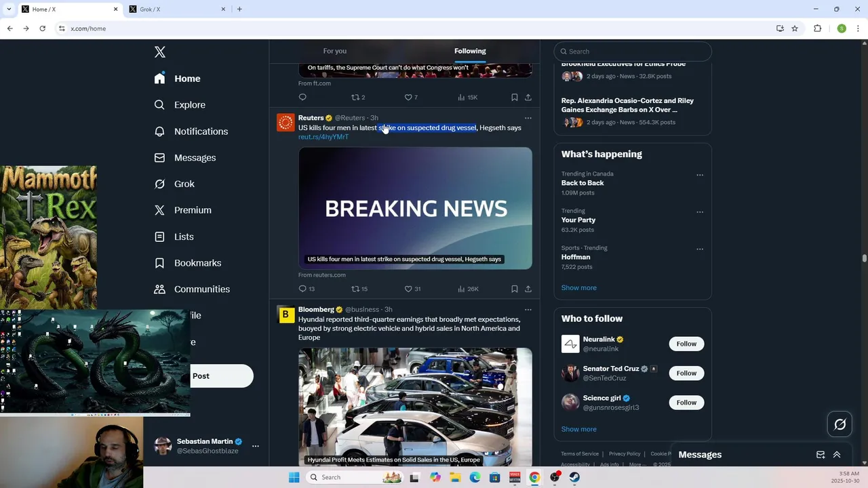Viewport: 868px width, 488px height.
Task: Open Premium from the sidebar
Action: pyautogui.click(x=182, y=210)
